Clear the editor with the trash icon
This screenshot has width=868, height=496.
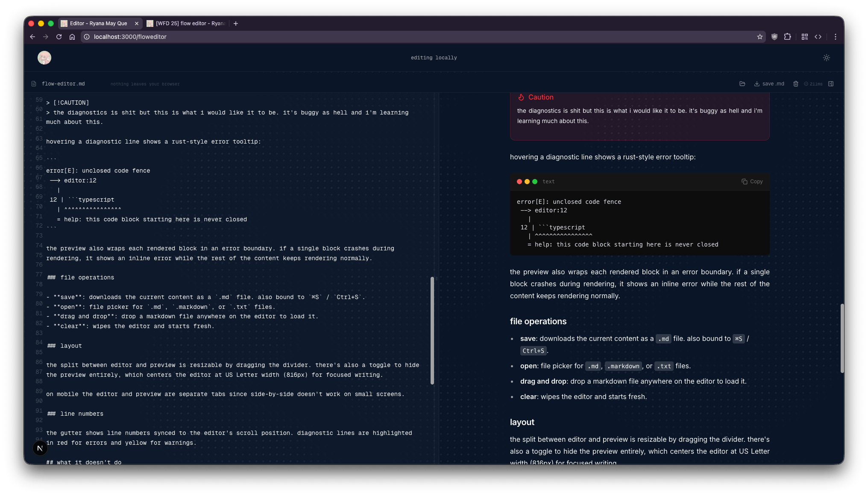[x=795, y=84]
